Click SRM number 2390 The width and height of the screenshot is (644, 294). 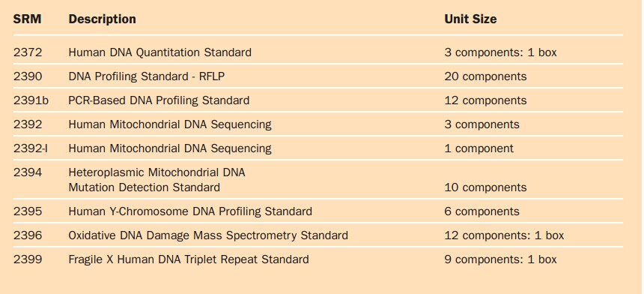(x=28, y=76)
